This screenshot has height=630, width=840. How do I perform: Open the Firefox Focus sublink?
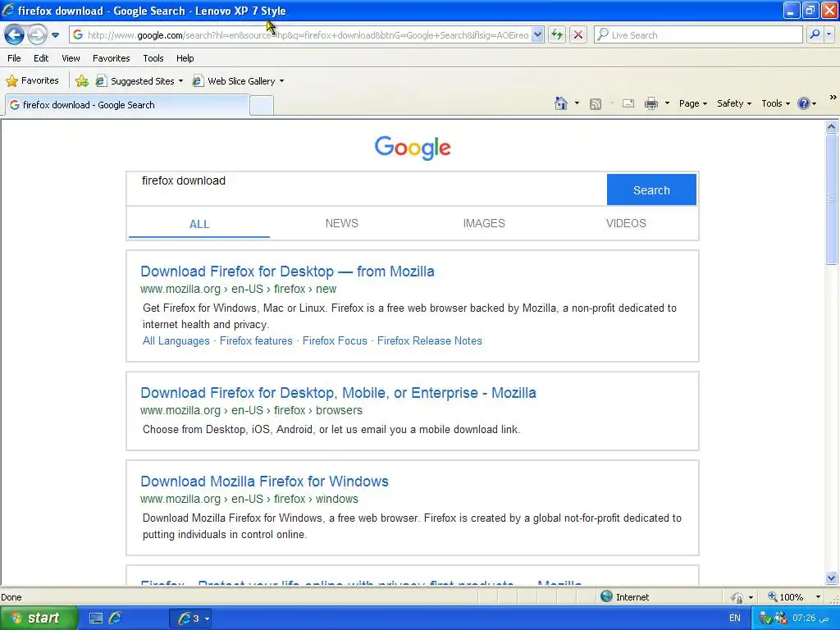click(x=335, y=340)
